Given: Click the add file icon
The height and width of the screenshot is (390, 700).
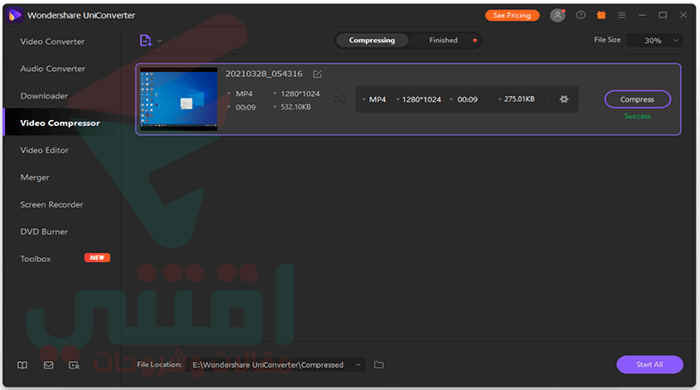Looking at the screenshot, I should tap(146, 41).
